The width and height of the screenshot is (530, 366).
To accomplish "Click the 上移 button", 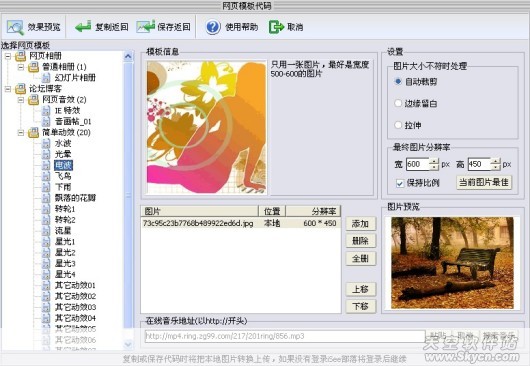I will pos(361,289).
